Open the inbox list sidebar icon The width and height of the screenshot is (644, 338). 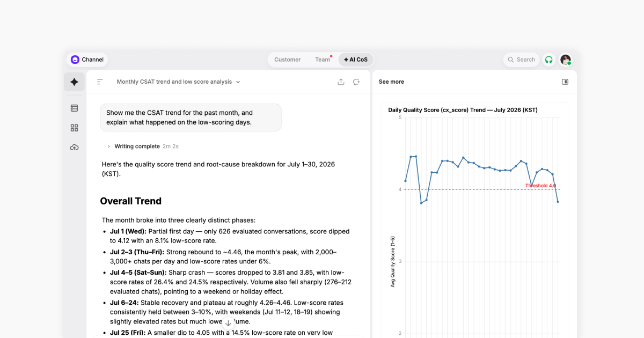click(74, 108)
